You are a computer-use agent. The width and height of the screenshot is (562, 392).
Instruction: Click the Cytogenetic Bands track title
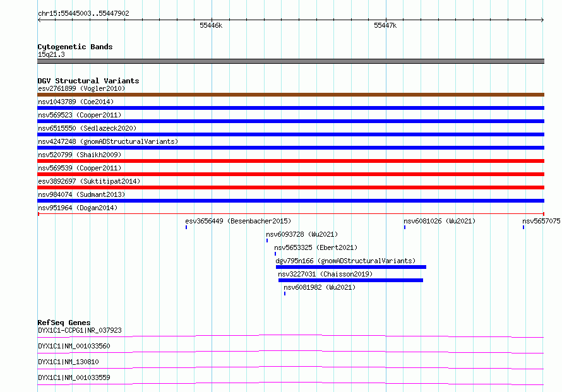[75, 47]
